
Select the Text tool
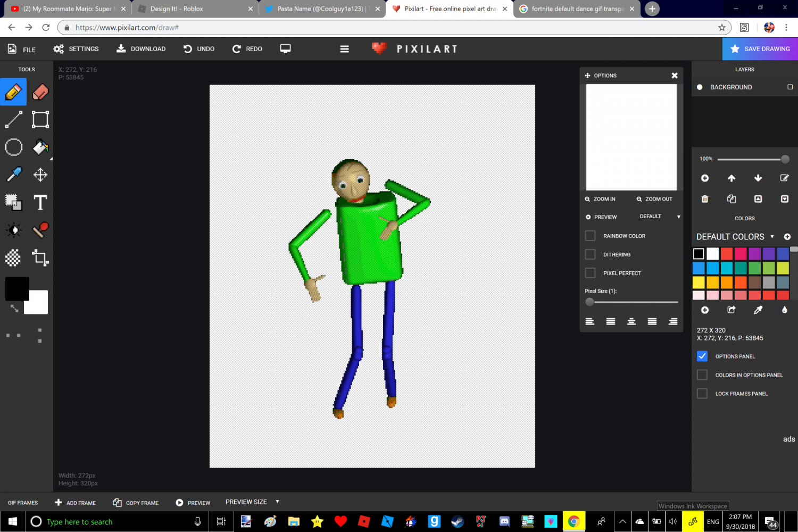click(x=40, y=203)
